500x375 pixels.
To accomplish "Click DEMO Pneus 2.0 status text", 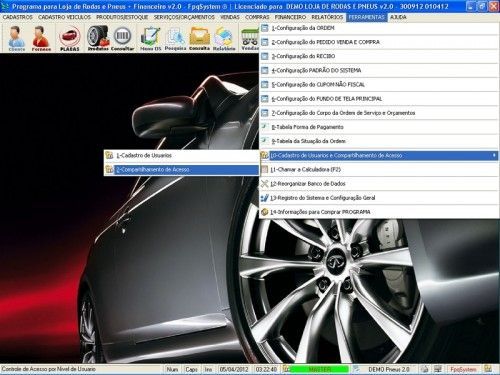I will click(389, 369).
